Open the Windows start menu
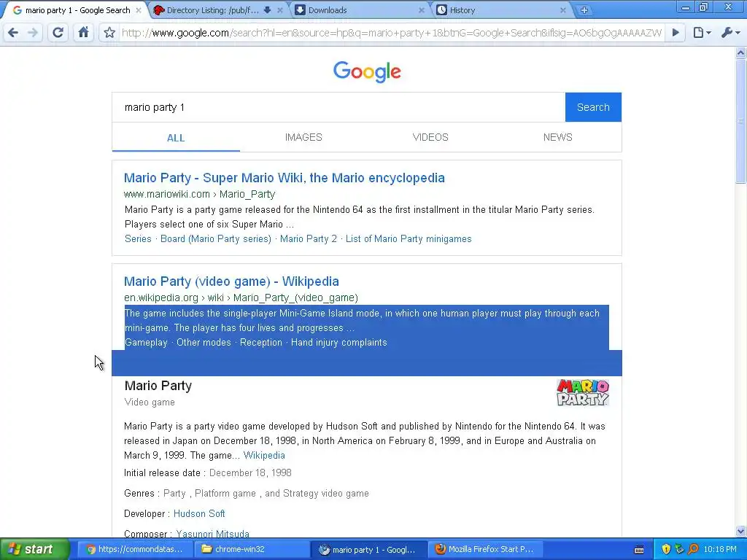The image size is (747, 560). (34, 549)
